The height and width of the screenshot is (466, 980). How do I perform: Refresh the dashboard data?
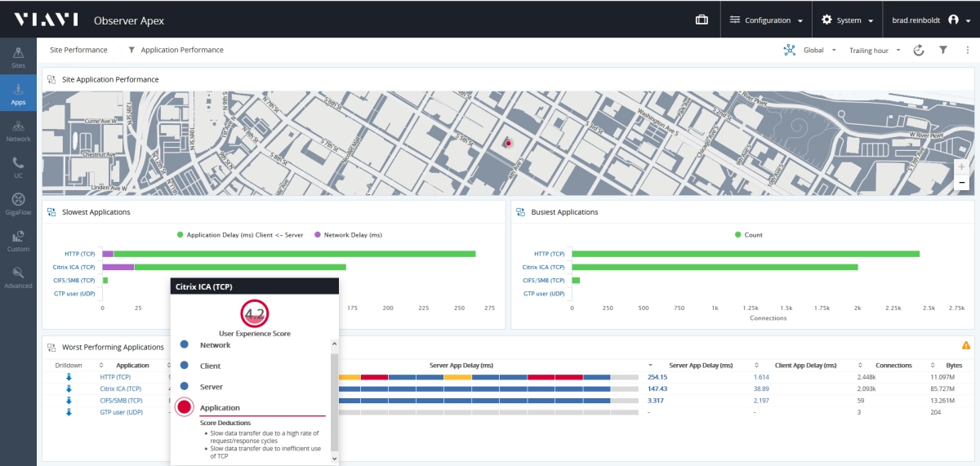919,50
